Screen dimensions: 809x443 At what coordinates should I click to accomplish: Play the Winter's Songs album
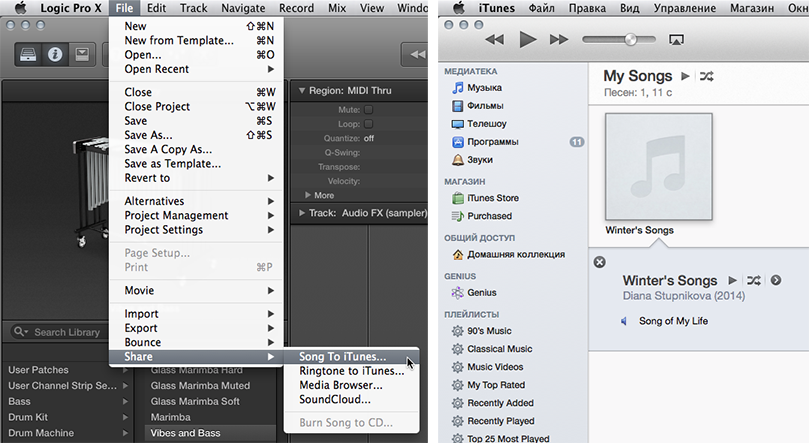click(x=732, y=281)
